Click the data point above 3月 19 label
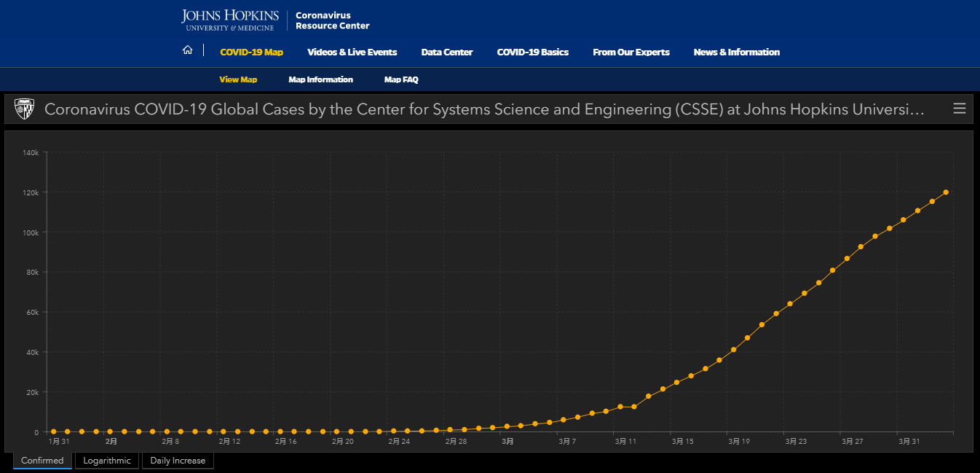This screenshot has width=980, height=473. click(733, 350)
